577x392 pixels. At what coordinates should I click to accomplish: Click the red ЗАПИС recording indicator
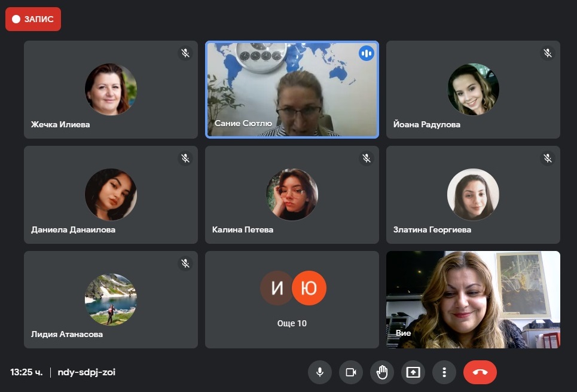point(33,19)
